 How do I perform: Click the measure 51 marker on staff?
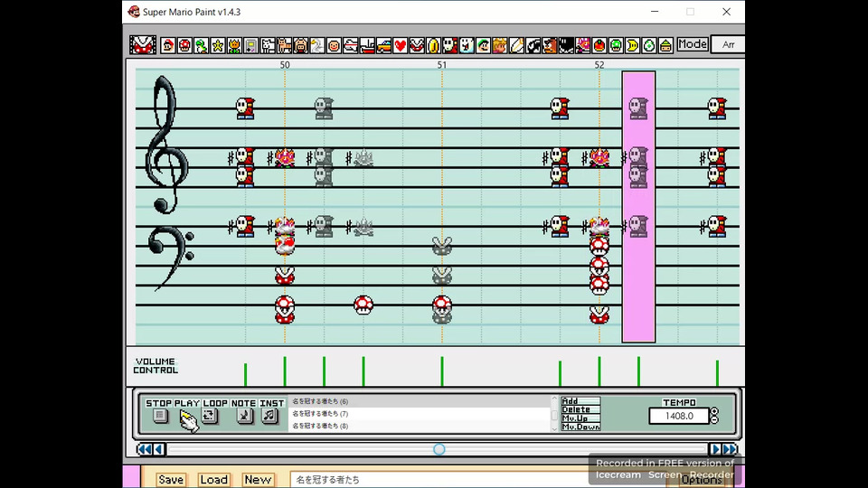tap(442, 65)
